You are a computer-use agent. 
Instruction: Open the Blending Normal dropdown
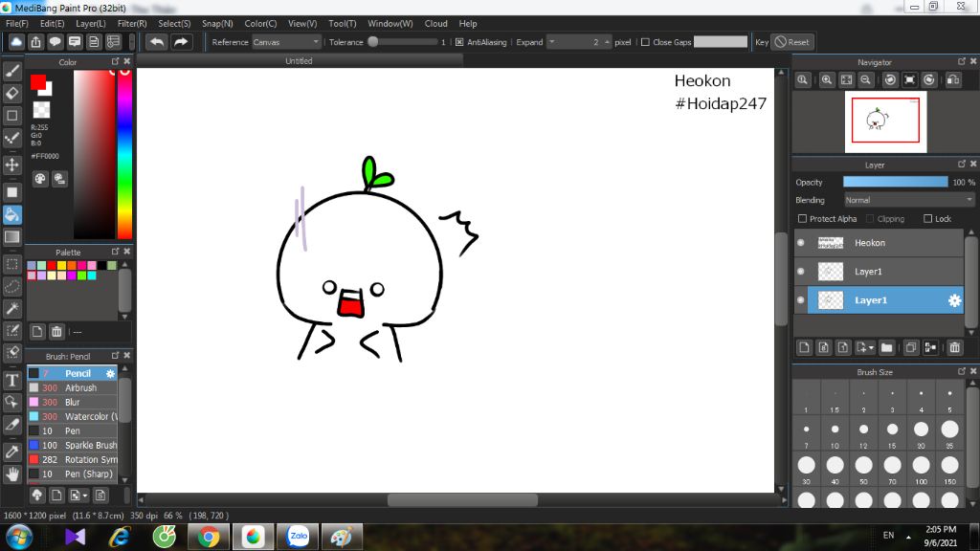click(x=909, y=201)
